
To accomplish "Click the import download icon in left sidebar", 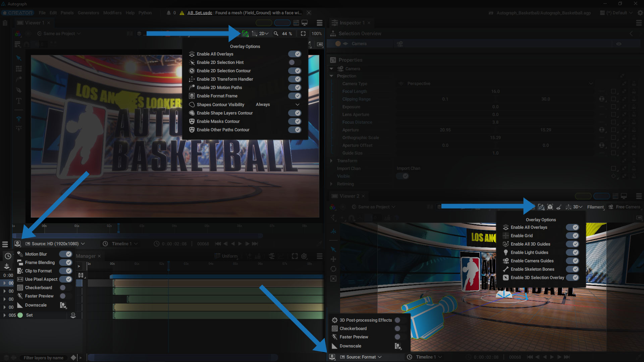I will 7,266.
